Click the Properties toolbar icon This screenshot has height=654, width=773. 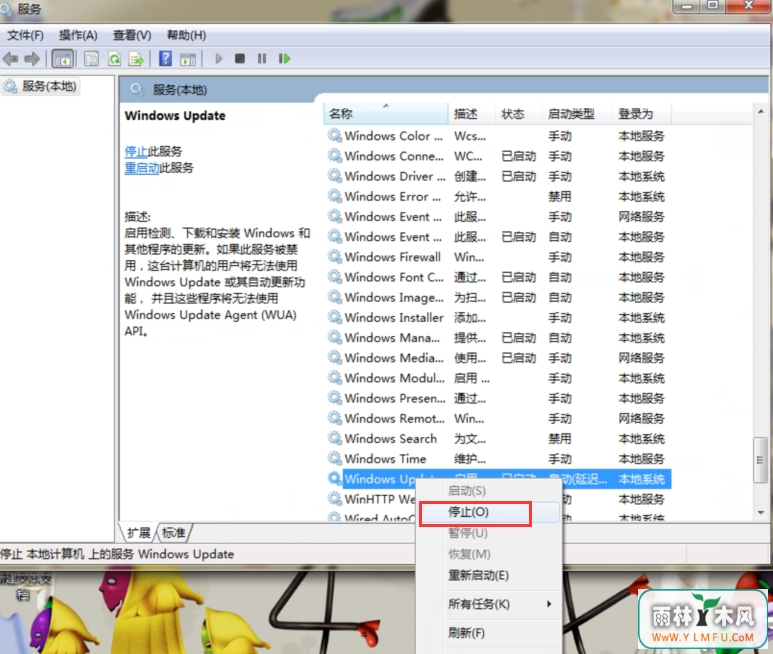91,59
